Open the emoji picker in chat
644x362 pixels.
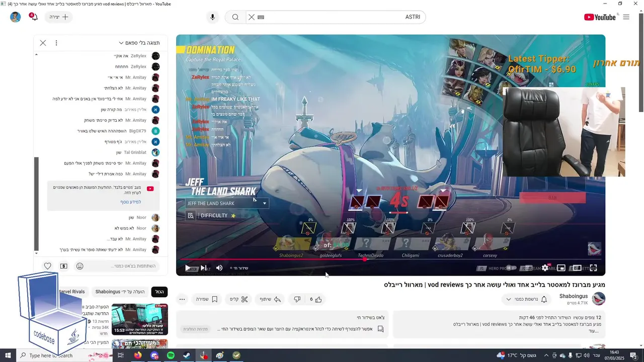pos(79,266)
